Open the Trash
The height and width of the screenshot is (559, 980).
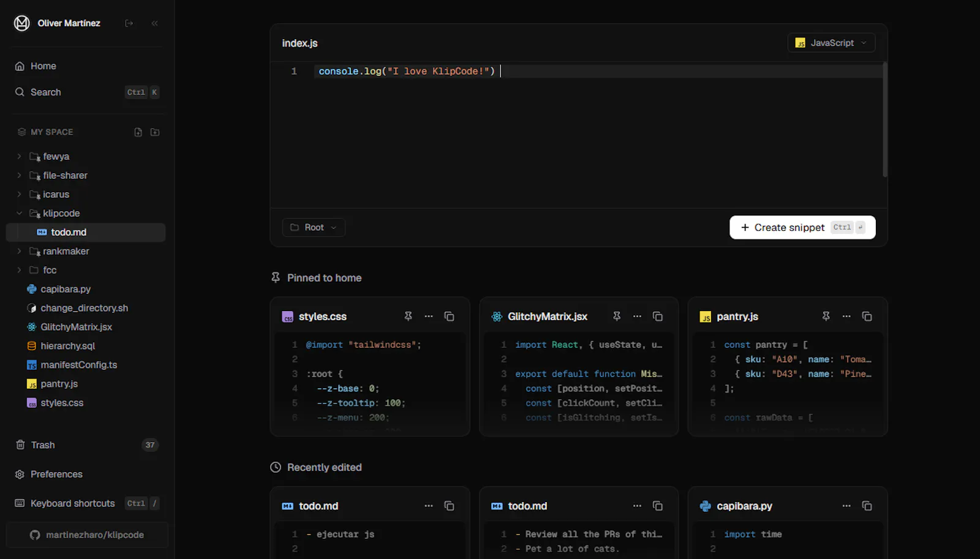[x=87, y=445]
